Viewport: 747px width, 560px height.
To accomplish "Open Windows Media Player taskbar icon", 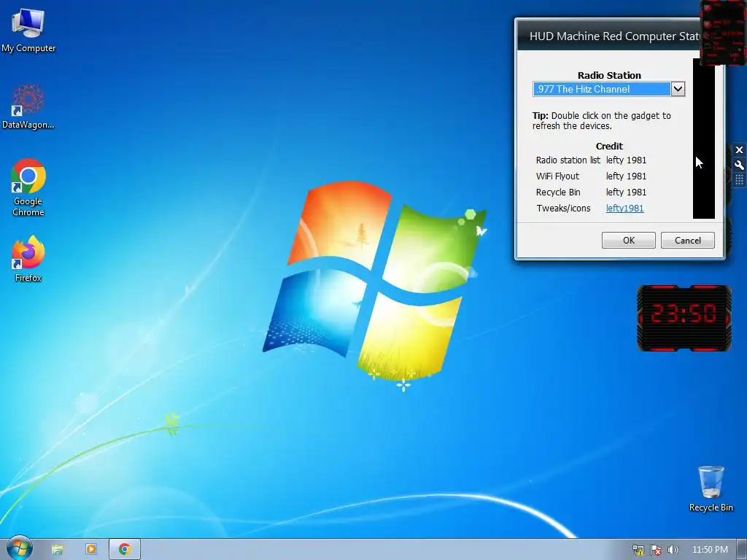I will [91, 550].
